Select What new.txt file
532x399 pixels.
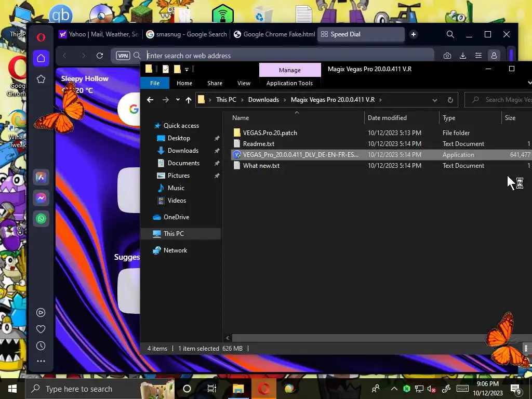261,166
